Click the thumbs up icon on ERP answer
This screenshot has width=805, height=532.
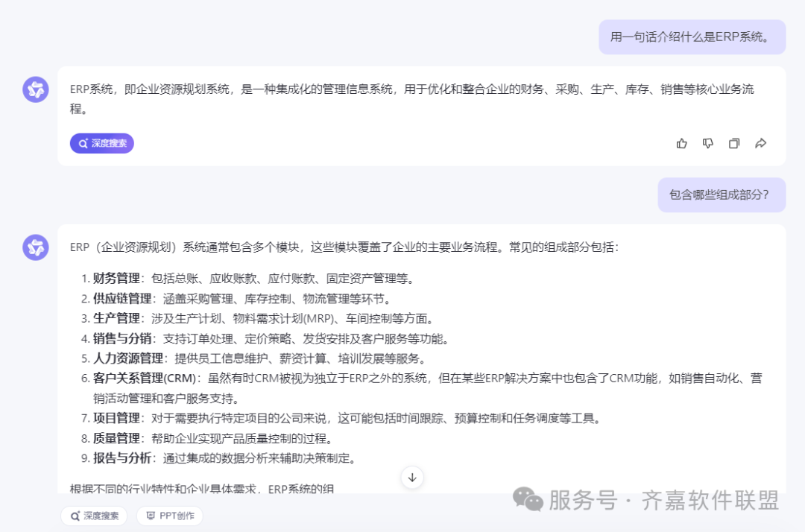click(681, 143)
